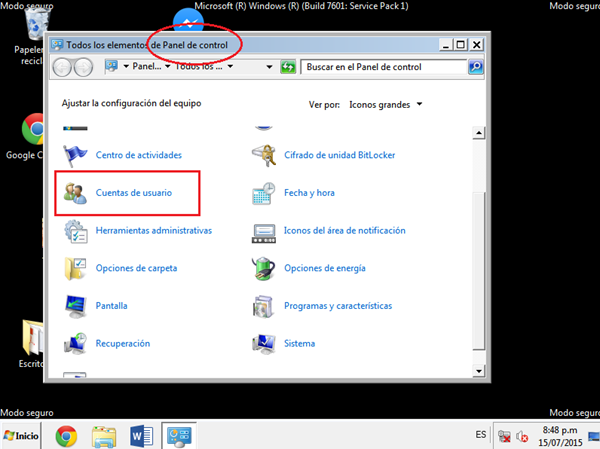Click the muted volume tray icon
Viewport: 600px width, 449px height.
pyautogui.click(x=522, y=436)
